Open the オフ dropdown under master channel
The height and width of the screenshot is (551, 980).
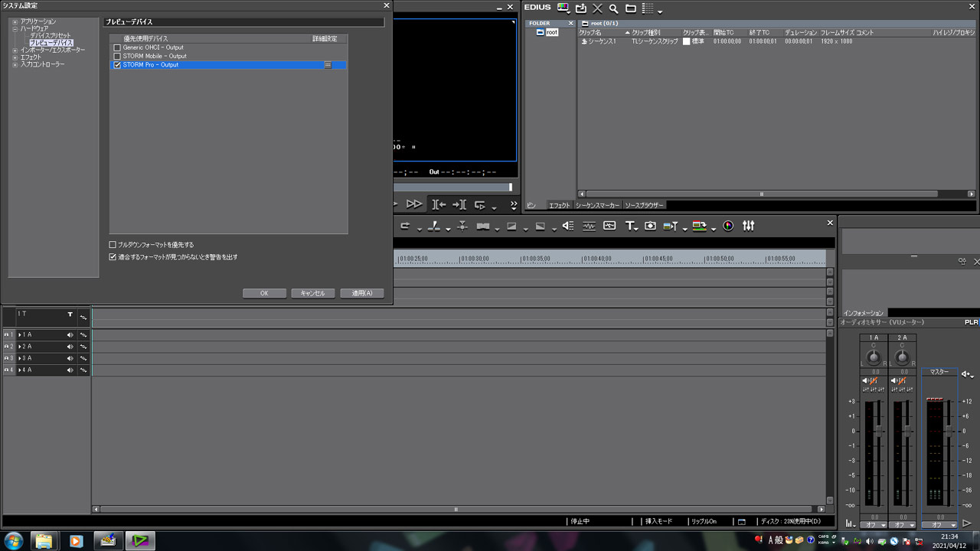(939, 525)
